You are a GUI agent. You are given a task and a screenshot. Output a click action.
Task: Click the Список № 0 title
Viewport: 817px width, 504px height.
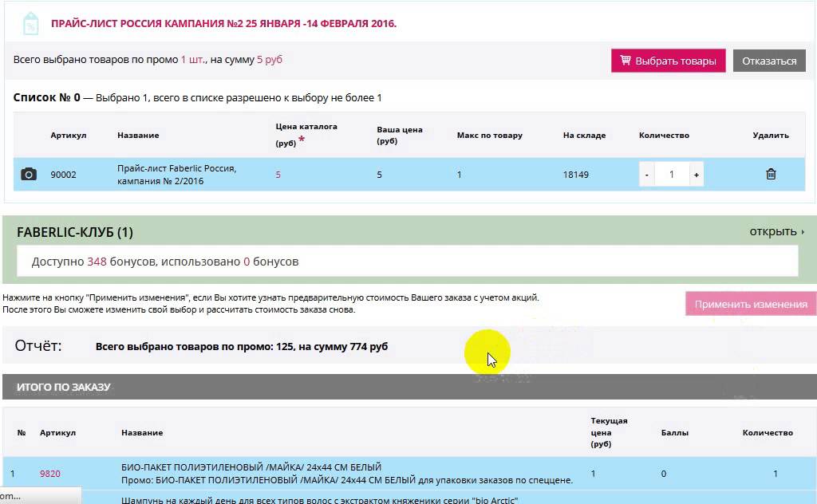[x=46, y=97]
